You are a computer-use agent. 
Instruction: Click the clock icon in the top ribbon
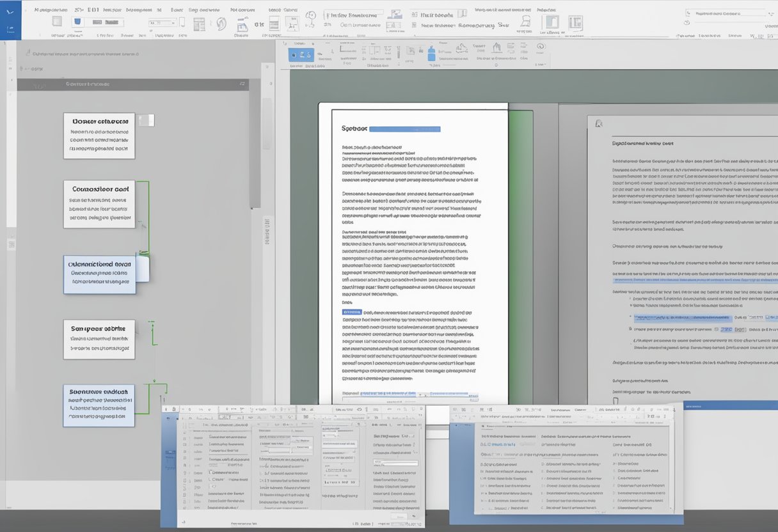[310, 16]
